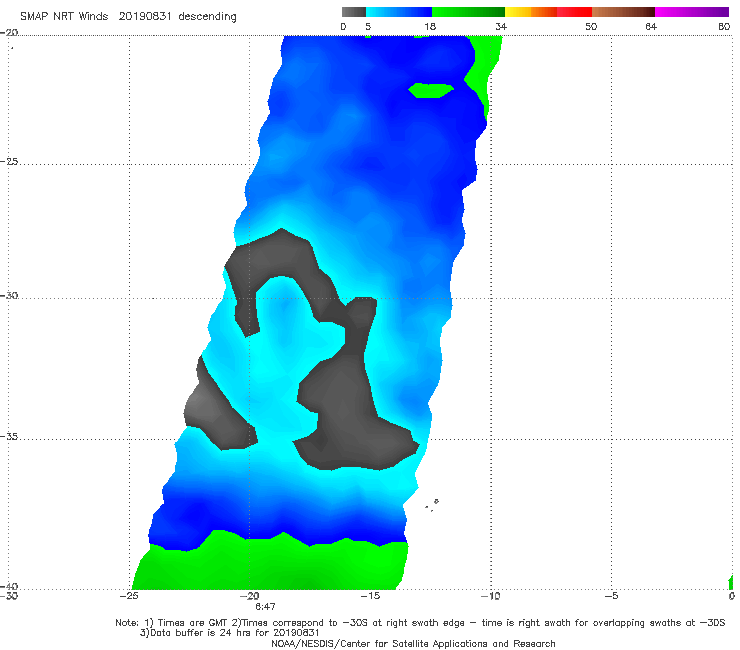Click the small green wind patch near the top right of the swath
This screenshot has width=740, height=650.
431,90
